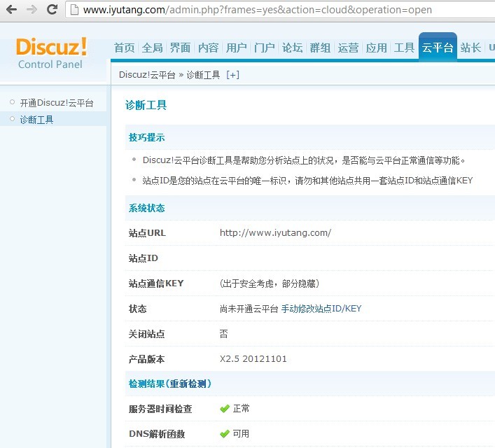This screenshot has height=448, width=495.
Task: Open 开通Discuz!云平台 in the sidebar
Action: 57,103
